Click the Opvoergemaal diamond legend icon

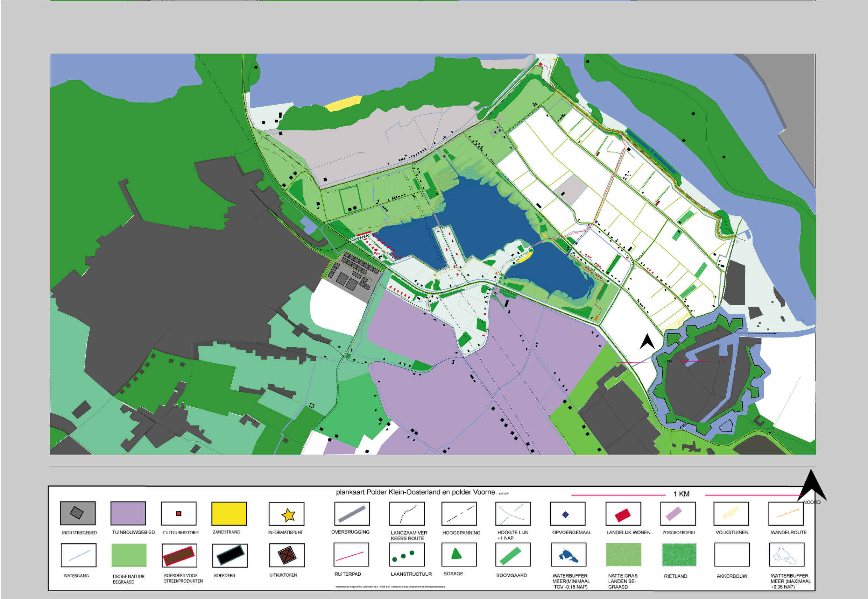pos(565,515)
